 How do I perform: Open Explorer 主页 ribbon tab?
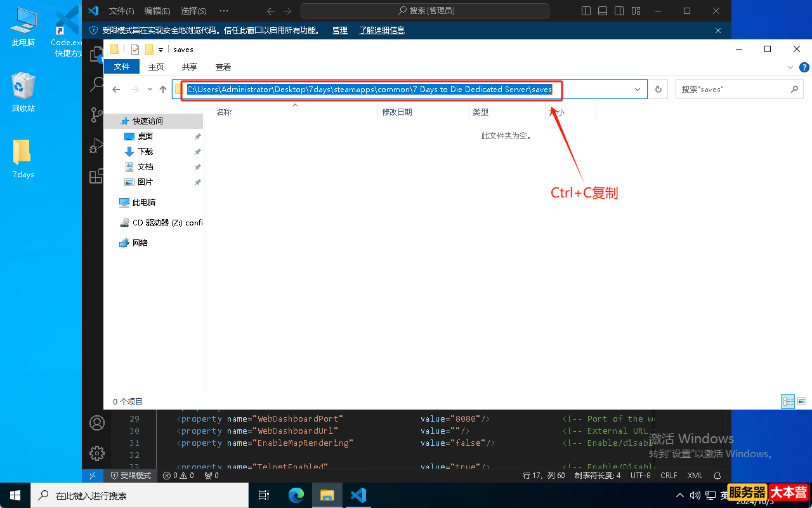pyautogui.click(x=156, y=67)
